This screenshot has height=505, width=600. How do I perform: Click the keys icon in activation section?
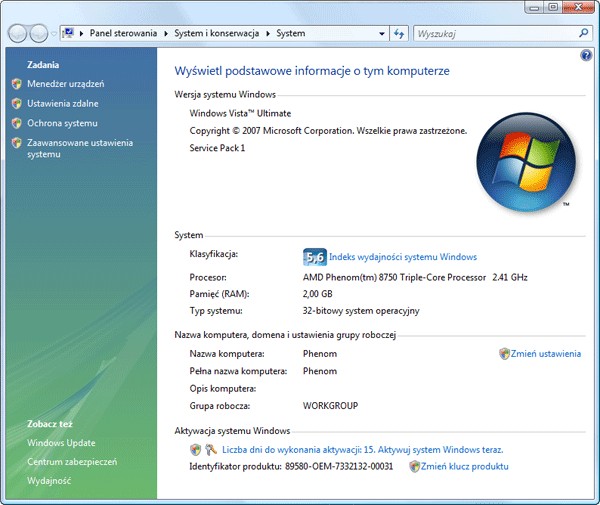211,450
